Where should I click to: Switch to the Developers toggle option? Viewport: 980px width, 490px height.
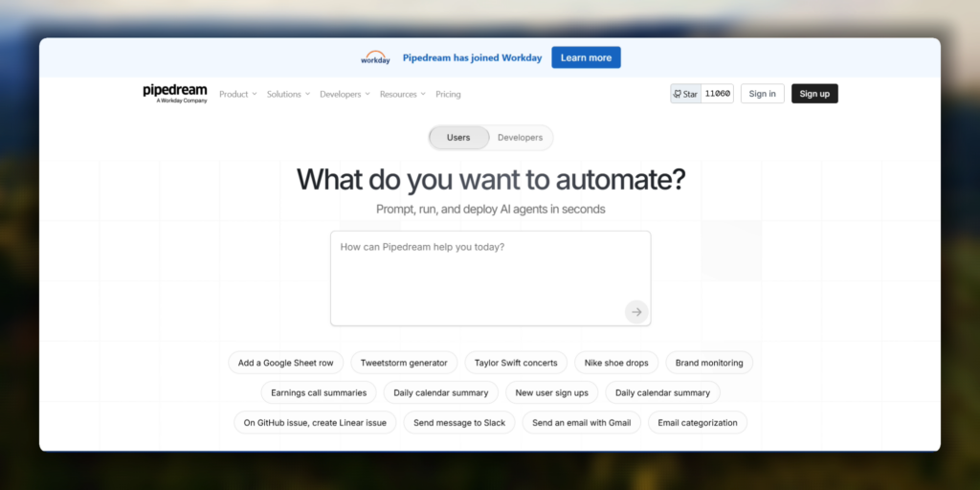pos(520,138)
